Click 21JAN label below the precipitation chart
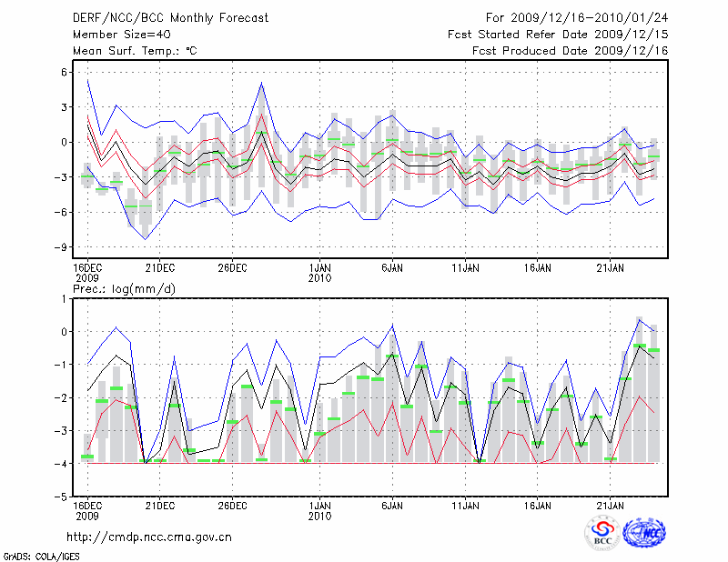Image resolution: width=728 pixels, height=562 pixels. tap(610, 505)
